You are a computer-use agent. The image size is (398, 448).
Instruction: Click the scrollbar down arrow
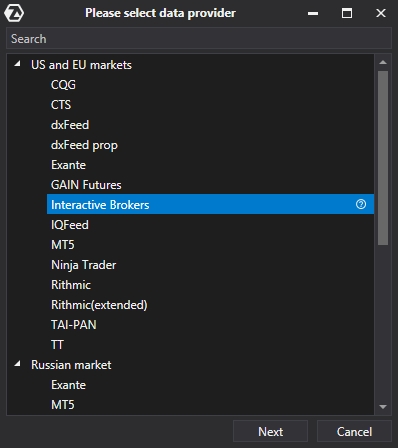pos(383,406)
